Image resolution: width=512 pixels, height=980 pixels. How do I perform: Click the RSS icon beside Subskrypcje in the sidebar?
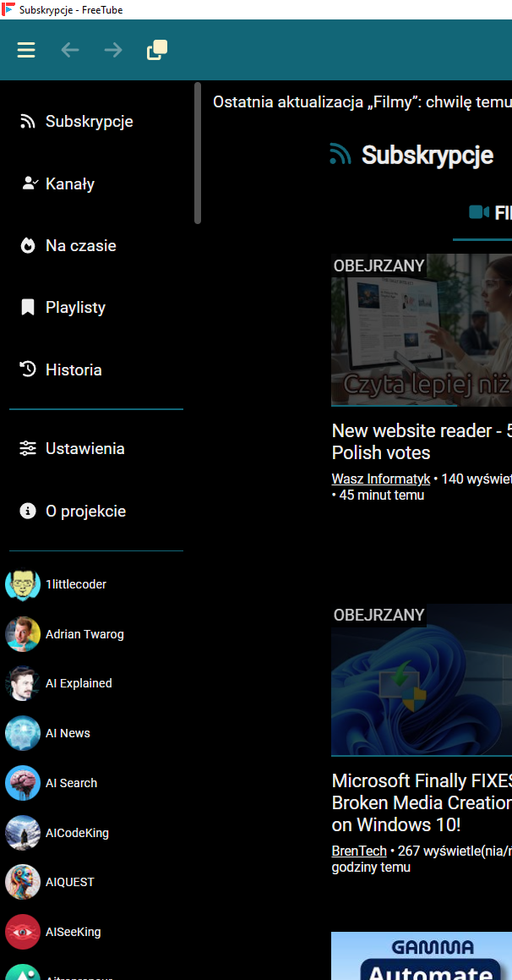28,121
